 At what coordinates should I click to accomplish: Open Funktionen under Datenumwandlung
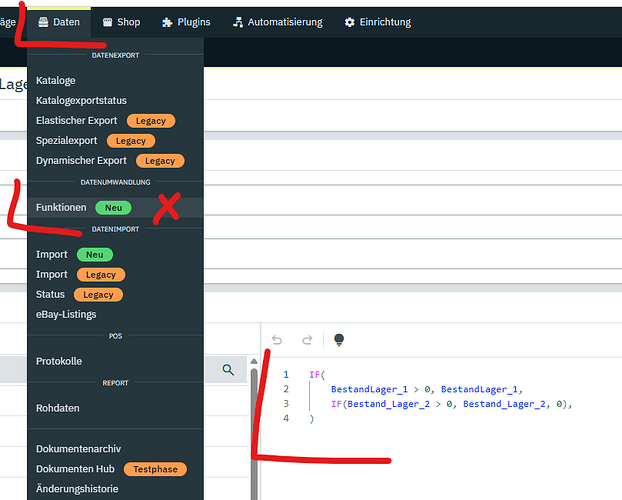(115, 208)
